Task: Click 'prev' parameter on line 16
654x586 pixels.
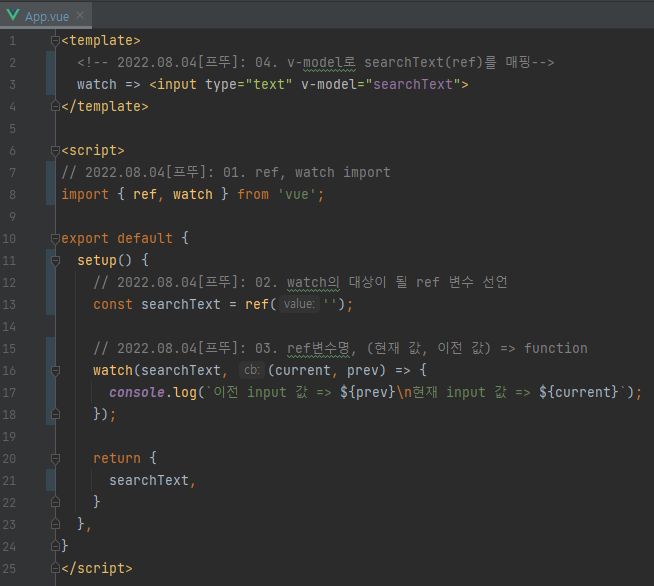Action: coord(363,370)
